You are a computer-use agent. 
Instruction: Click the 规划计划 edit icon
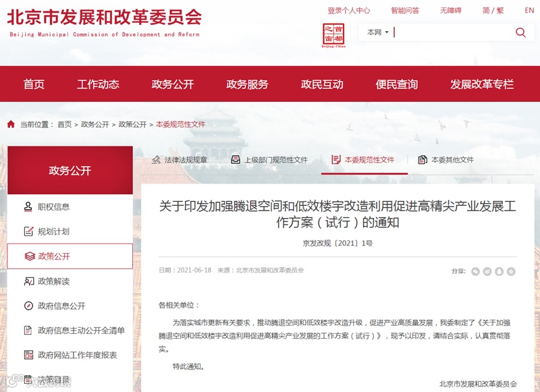[x=28, y=231]
